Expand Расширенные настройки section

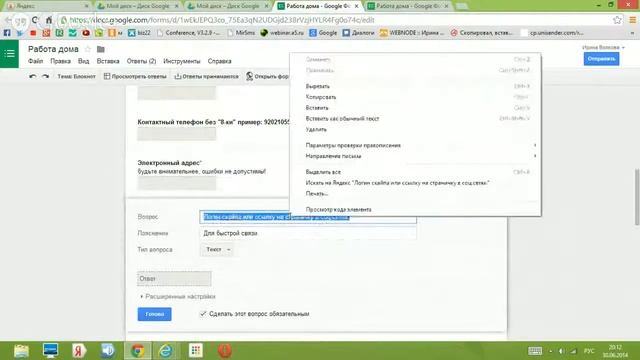click(178, 296)
